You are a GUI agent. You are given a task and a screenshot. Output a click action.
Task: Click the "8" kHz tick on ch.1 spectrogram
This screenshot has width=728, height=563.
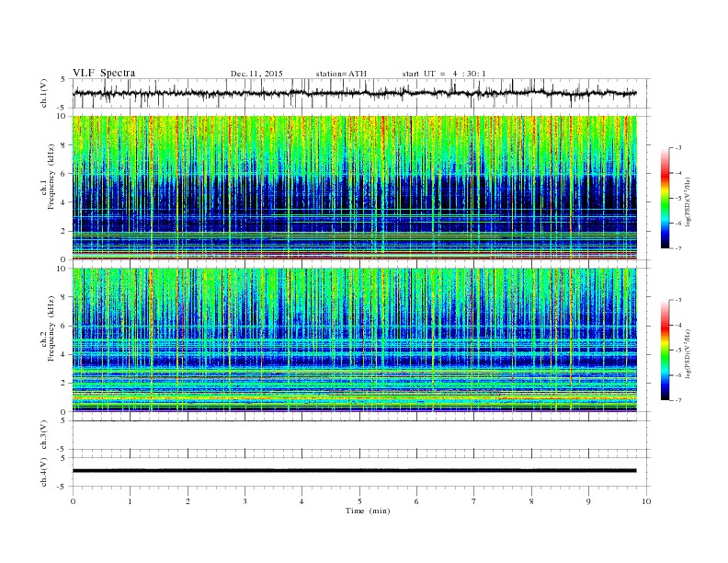point(63,145)
